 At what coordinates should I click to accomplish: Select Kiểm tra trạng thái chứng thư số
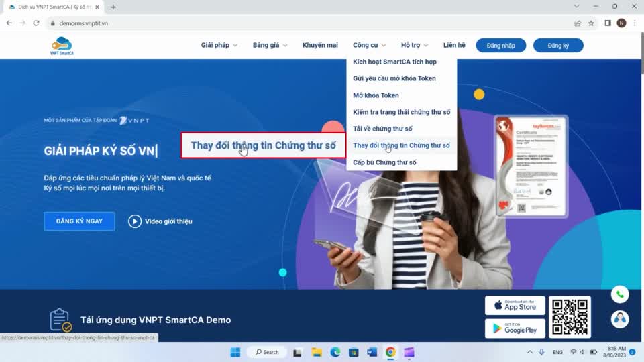tap(402, 112)
